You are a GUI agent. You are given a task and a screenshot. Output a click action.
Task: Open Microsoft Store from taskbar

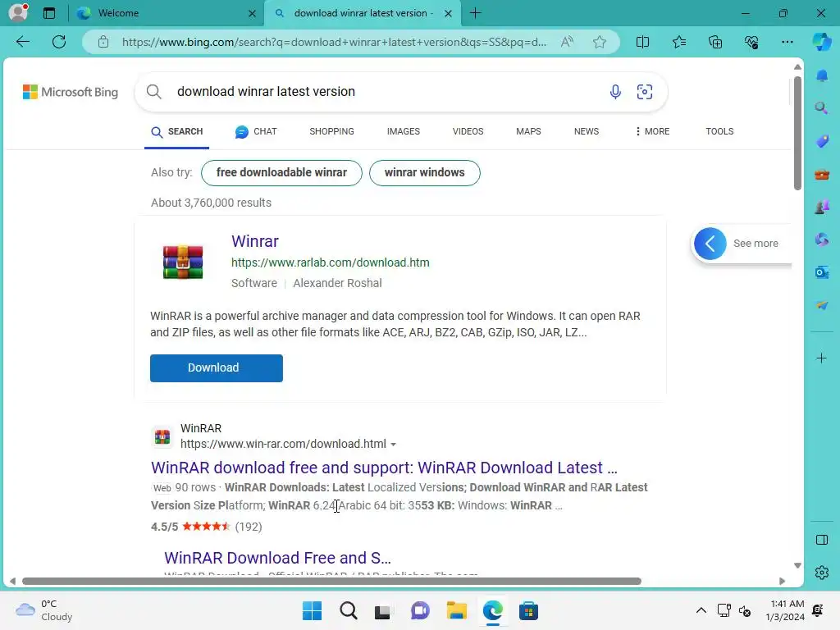528,610
